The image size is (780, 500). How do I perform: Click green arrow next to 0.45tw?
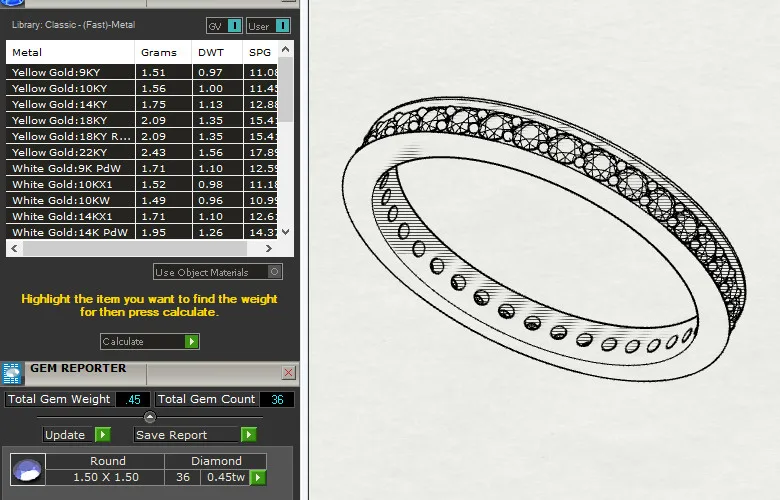[x=258, y=478]
